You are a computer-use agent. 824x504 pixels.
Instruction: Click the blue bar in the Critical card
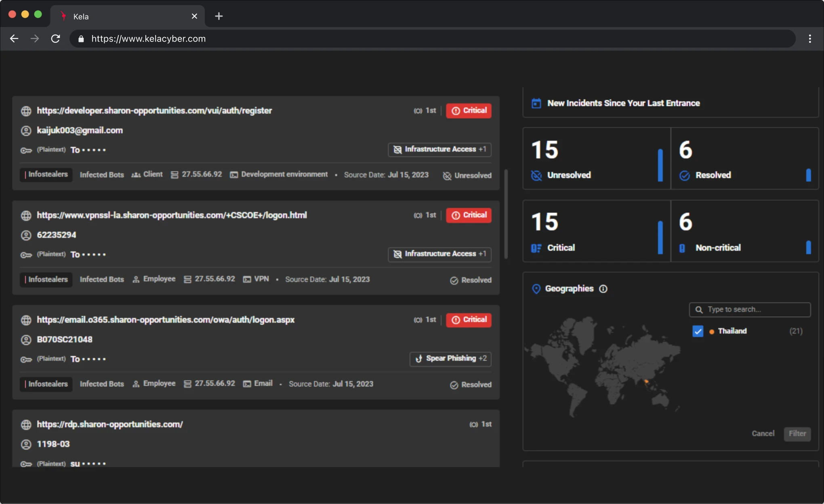click(660, 237)
